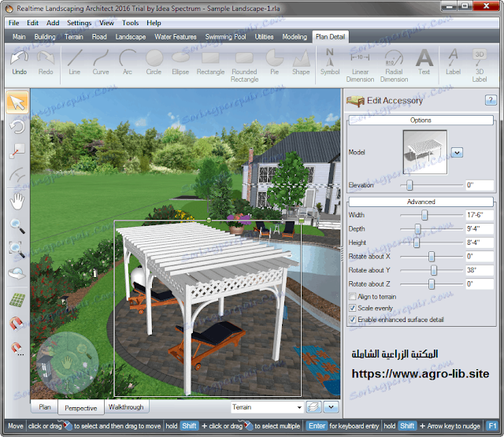This screenshot has height=437, width=504.
Task: Switch to the Terrain tab
Action: click(x=74, y=37)
